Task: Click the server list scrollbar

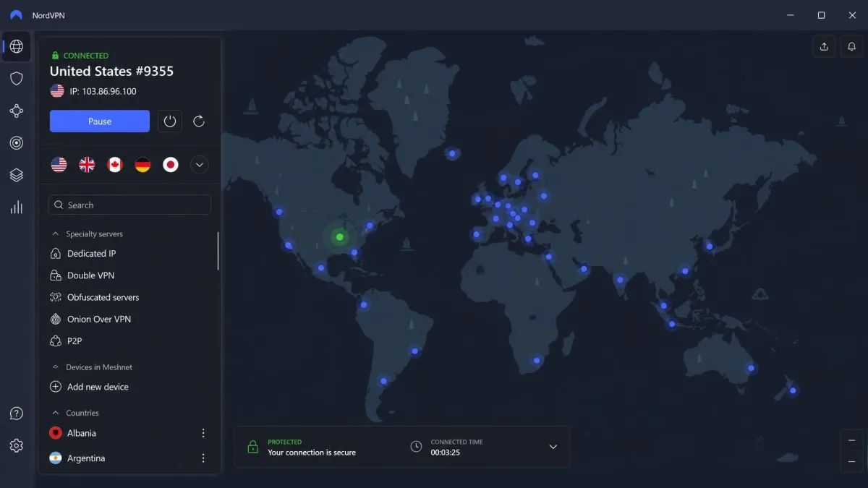Action: 218,250
